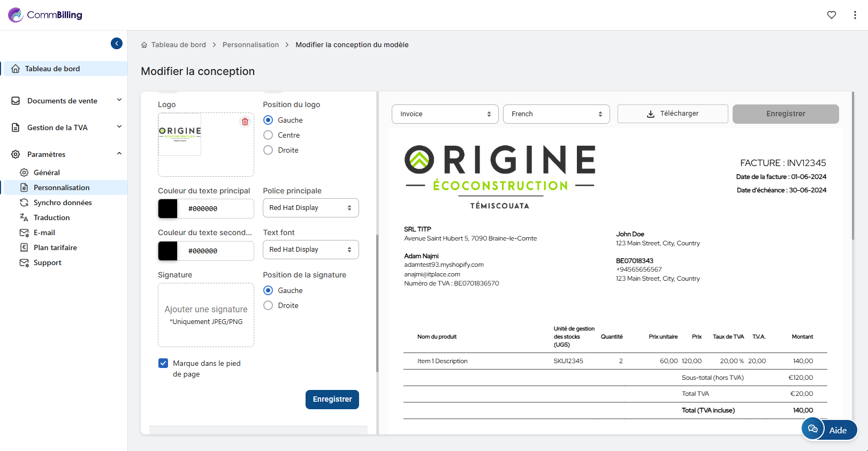Click the Synchro données sync icon

[24, 202]
